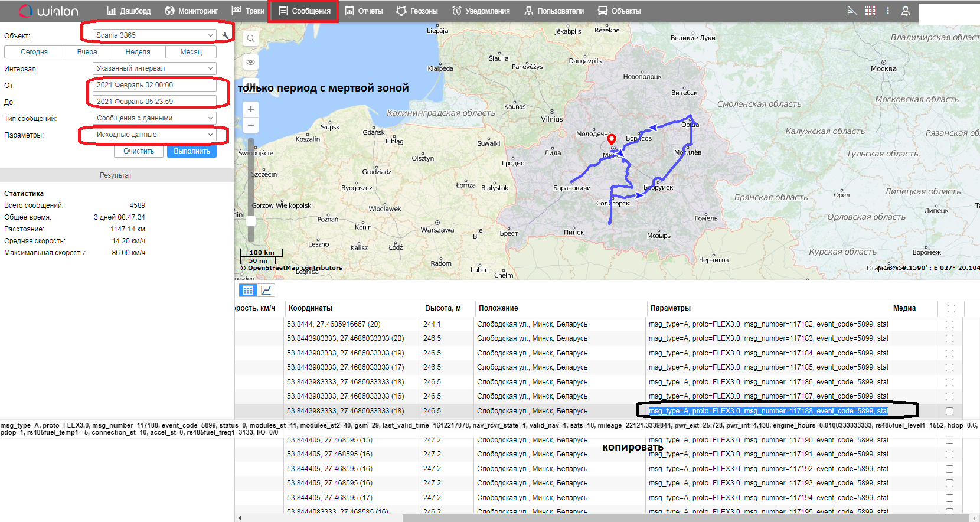Click the map search magnifier icon
The height and width of the screenshot is (522, 980).
point(251,39)
